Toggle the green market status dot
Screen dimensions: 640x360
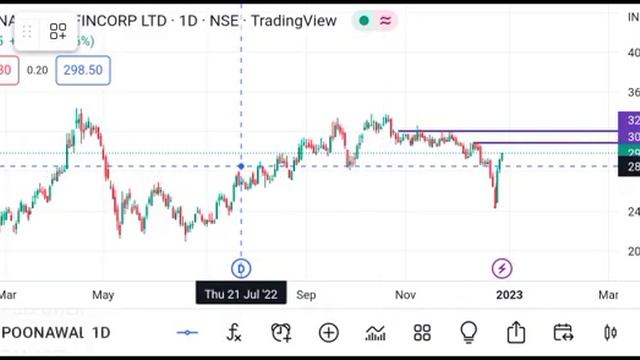click(364, 20)
